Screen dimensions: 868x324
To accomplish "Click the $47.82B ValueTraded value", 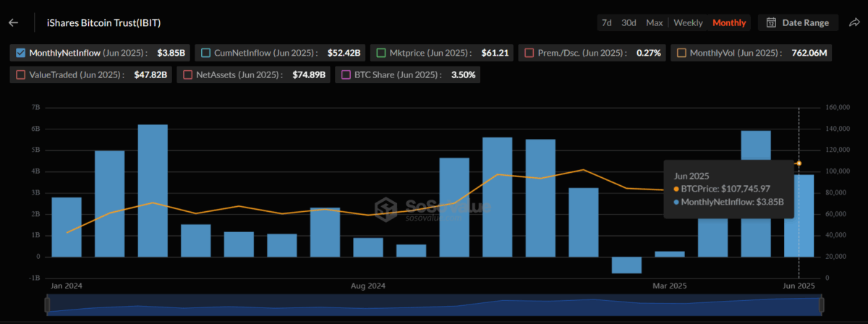I will (x=151, y=74).
